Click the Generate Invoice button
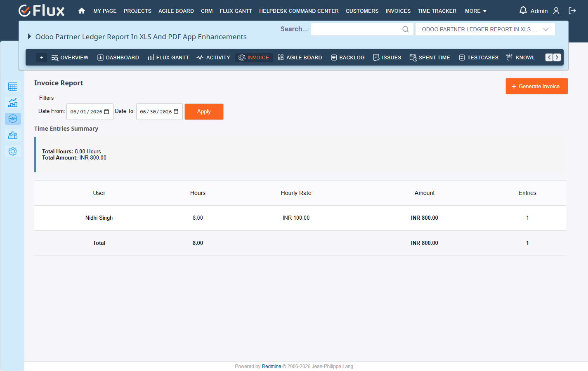This screenshot has height=371, width=588. (x=536, y=86)
